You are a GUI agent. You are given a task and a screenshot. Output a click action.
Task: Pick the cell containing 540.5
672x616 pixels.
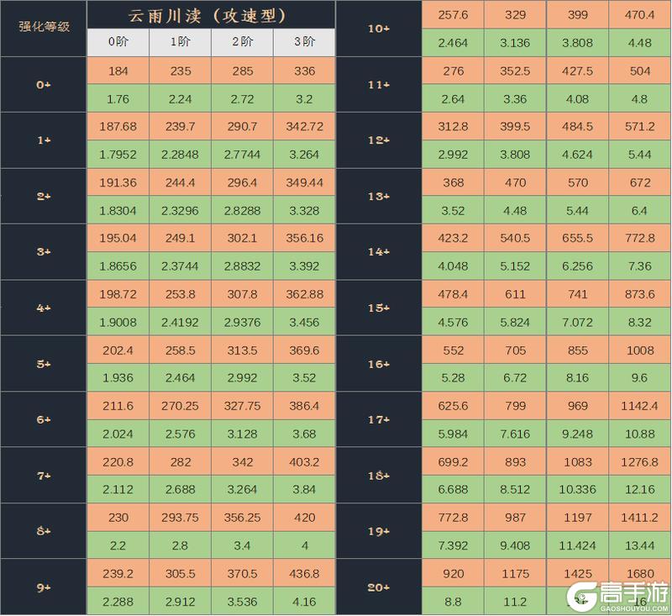pyautogui.click(x=515, y=238)
